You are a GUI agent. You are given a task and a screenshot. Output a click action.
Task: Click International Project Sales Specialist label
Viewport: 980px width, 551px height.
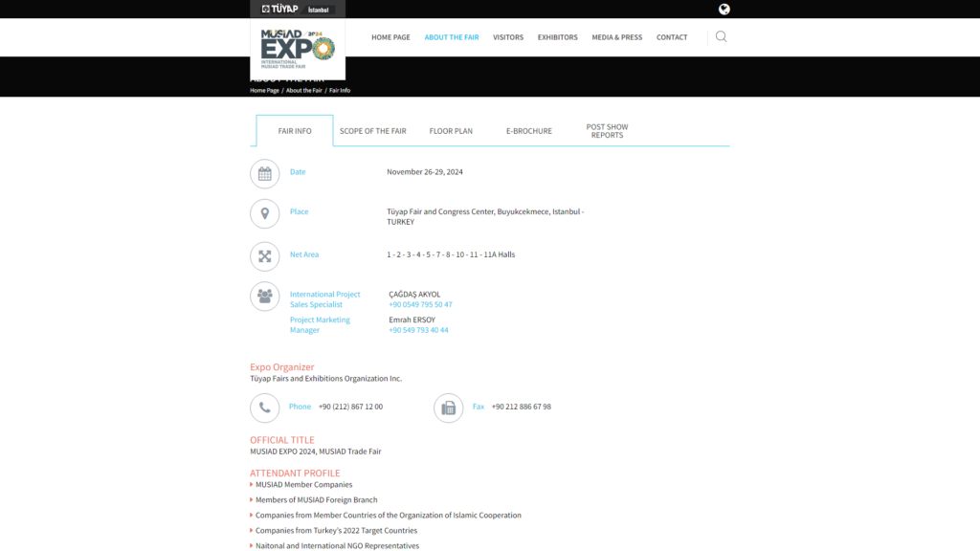coord(325,299)
